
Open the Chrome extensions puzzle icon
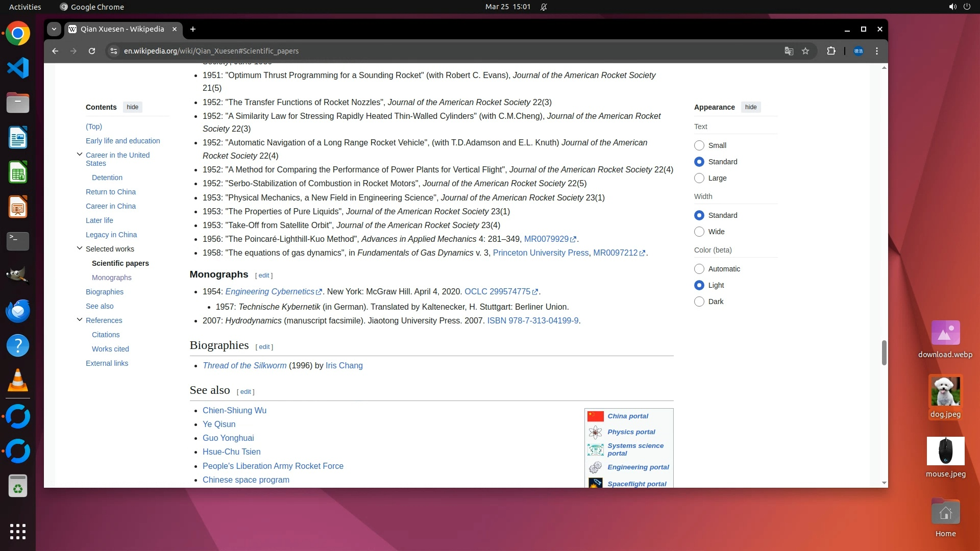[831, 51]
